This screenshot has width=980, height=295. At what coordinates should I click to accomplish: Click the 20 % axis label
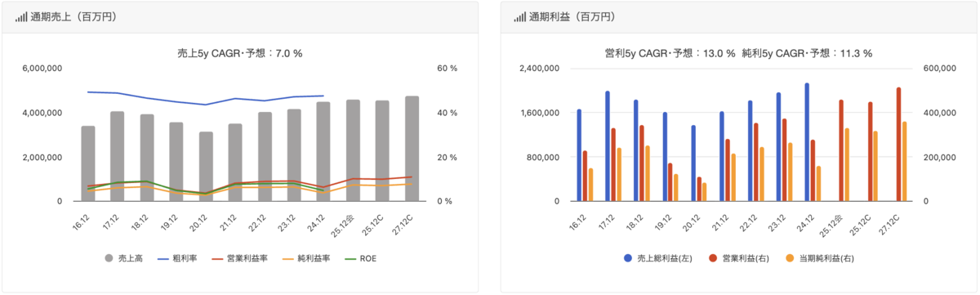[x=447, y=157]
